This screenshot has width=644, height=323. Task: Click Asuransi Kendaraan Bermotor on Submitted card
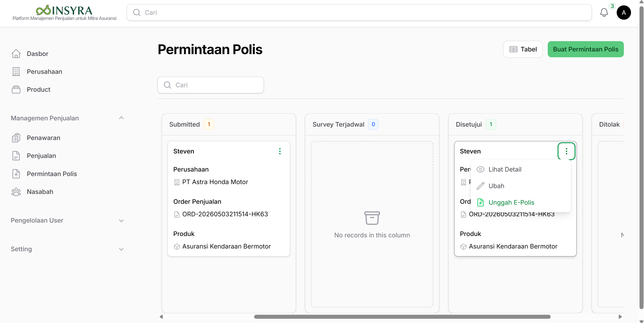coord(227,246)
